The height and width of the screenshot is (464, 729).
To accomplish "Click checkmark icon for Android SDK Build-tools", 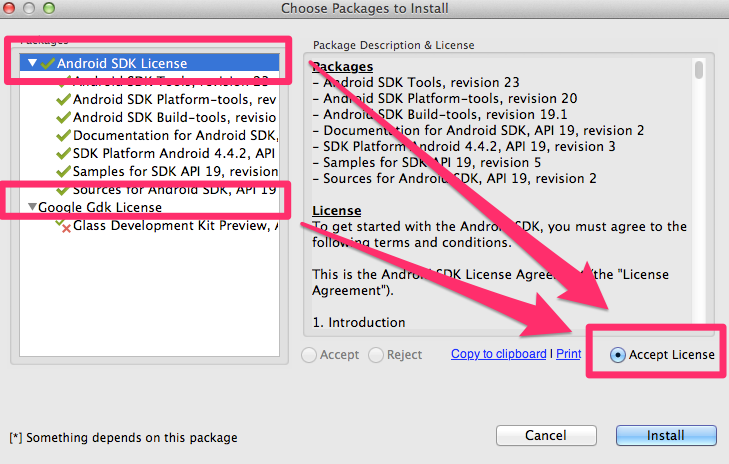I will coord(63,118).
